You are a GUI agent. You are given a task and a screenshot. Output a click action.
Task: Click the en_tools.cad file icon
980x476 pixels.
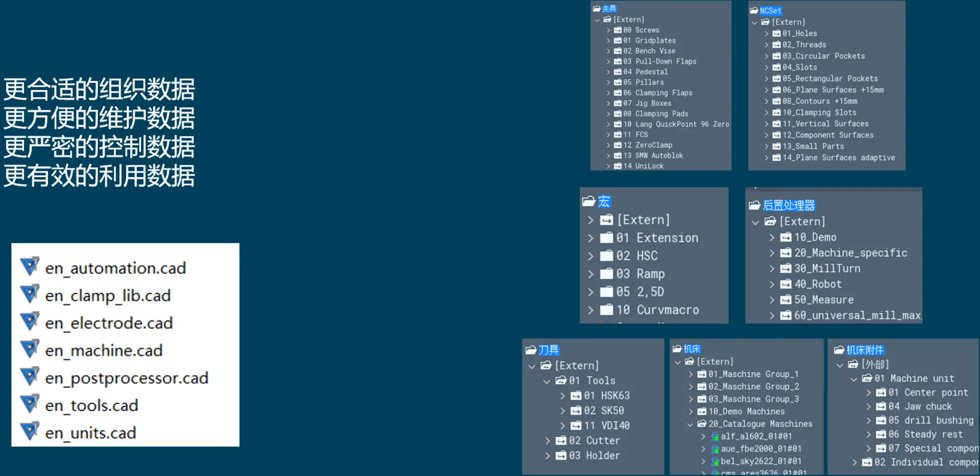coord(29,403)
